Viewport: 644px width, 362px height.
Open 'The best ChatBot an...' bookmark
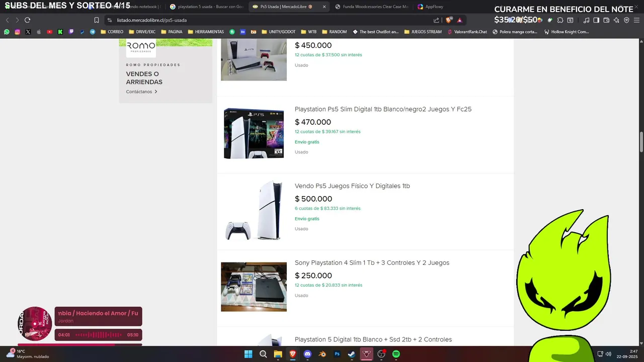point(375,32)
